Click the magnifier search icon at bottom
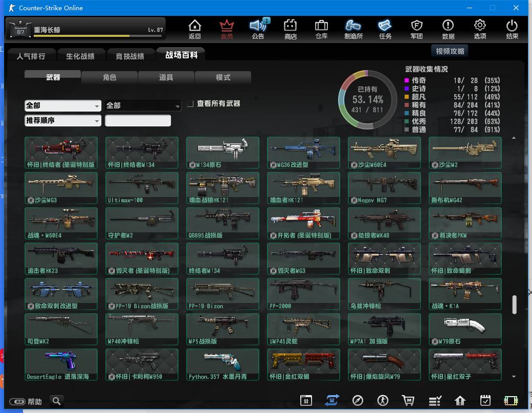 coord(57,401)
